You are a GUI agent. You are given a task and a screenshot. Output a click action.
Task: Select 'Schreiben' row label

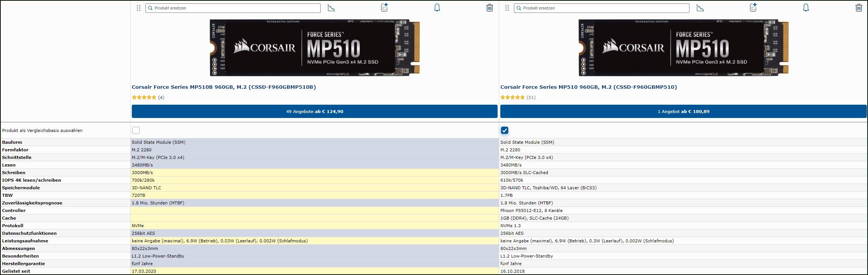coord(14,173)
